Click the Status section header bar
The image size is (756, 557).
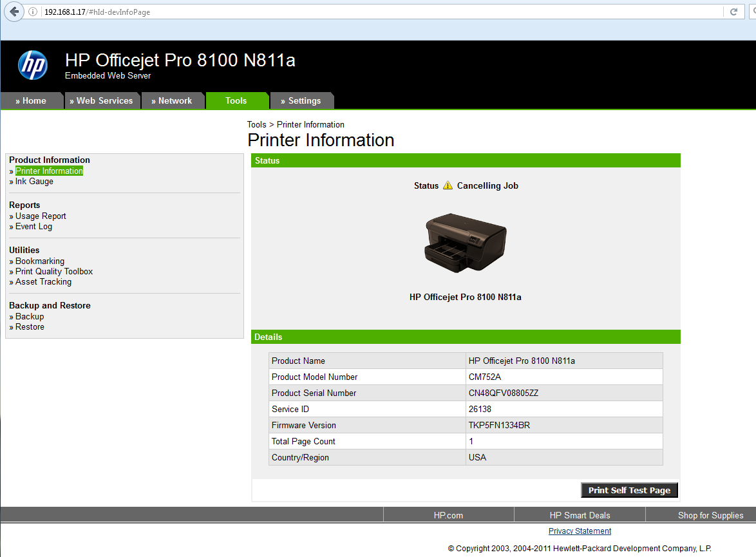pos(466,160)
